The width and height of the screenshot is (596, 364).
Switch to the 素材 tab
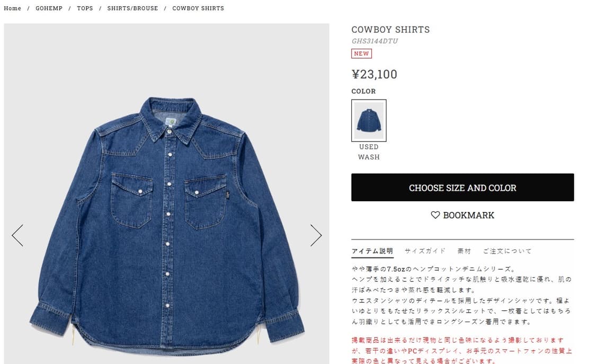click(464, 251)
